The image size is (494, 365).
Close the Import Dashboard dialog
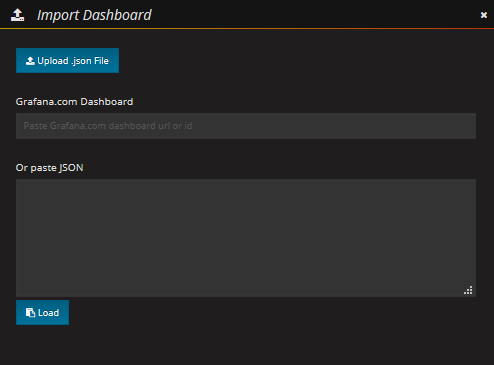click(484, 15)
